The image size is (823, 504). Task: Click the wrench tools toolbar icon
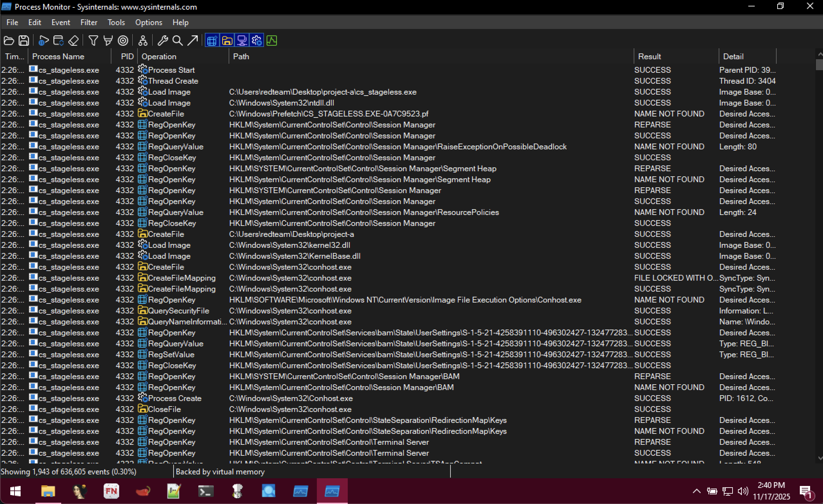click(x=163, y=41)
